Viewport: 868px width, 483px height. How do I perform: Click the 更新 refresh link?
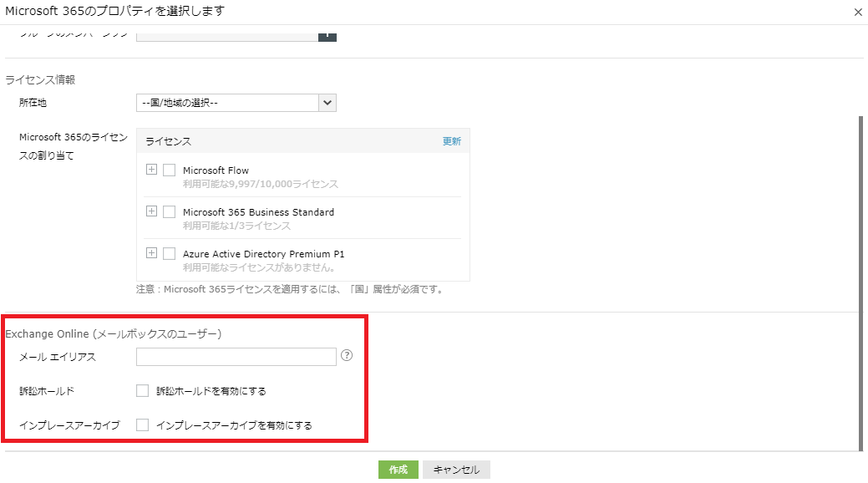[452, 141]
